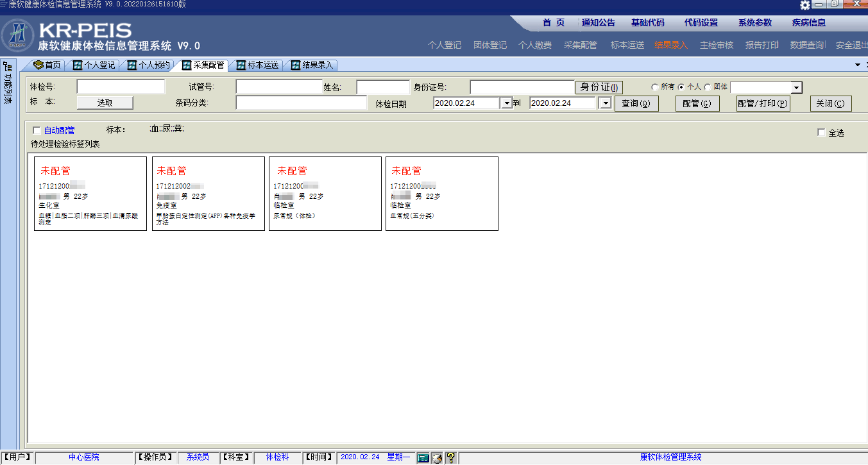Open 系统参数 in the top menu
The image size is (868, 465).
pos(754,22)
